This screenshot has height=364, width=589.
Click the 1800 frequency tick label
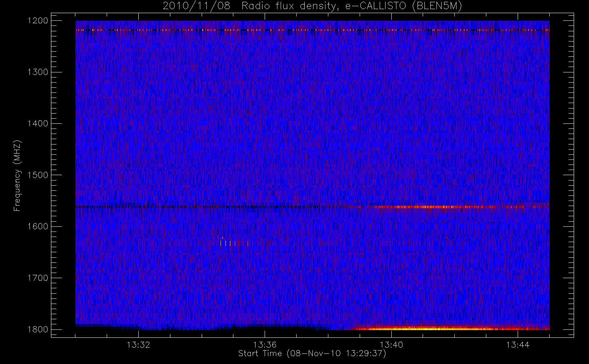(x=38, y=329)
